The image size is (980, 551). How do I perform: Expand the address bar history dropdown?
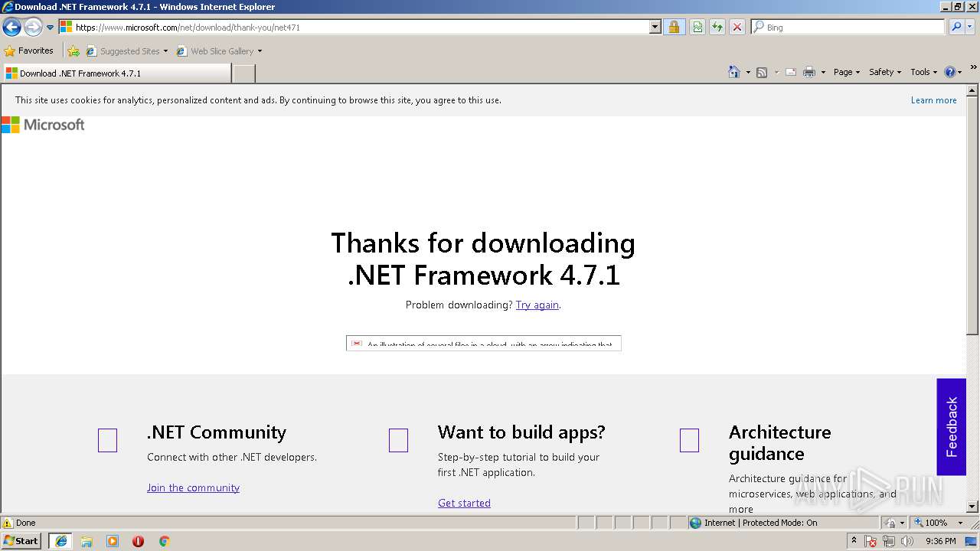655,27
